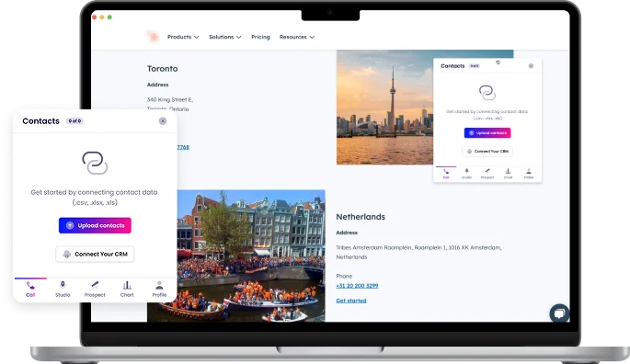
Task: Click large Upload contacts button
Action: point(95,225)
